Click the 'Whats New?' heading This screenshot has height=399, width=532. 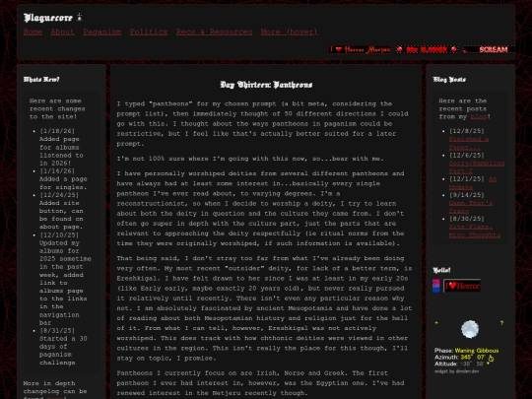click(x=41, y=80)
